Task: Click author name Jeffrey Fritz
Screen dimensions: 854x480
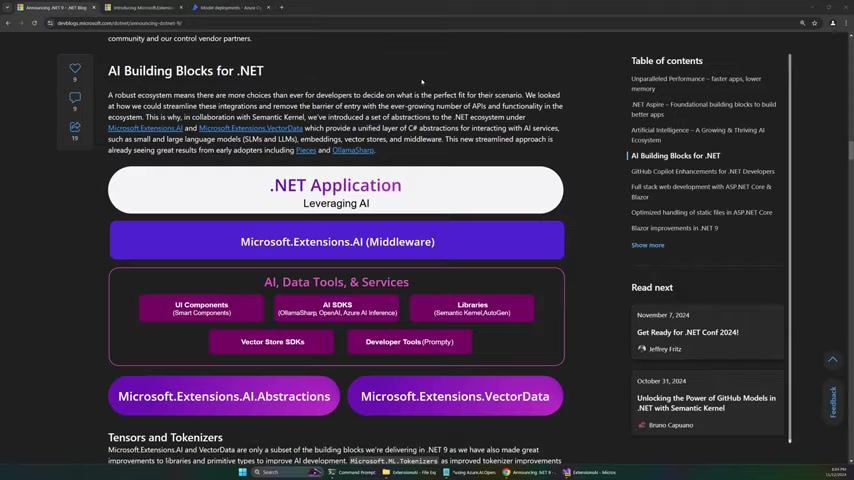Action: pyautogui.click(x=665, y=349)
